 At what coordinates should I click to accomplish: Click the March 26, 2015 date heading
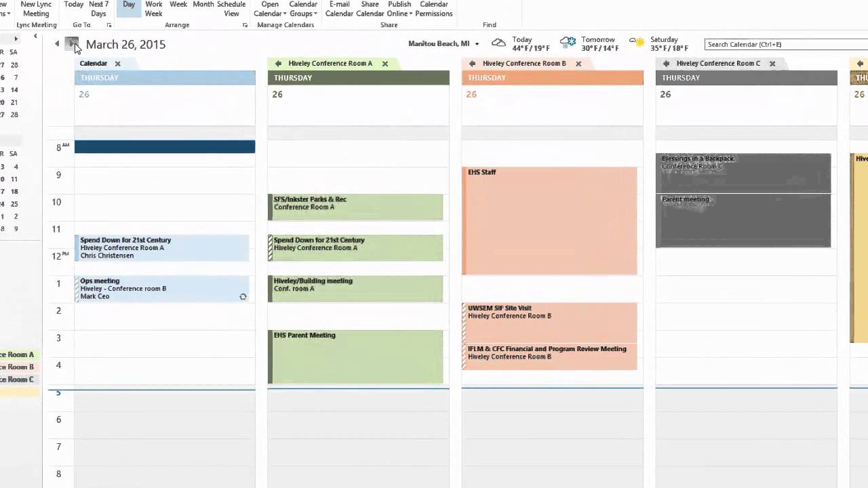125,44
